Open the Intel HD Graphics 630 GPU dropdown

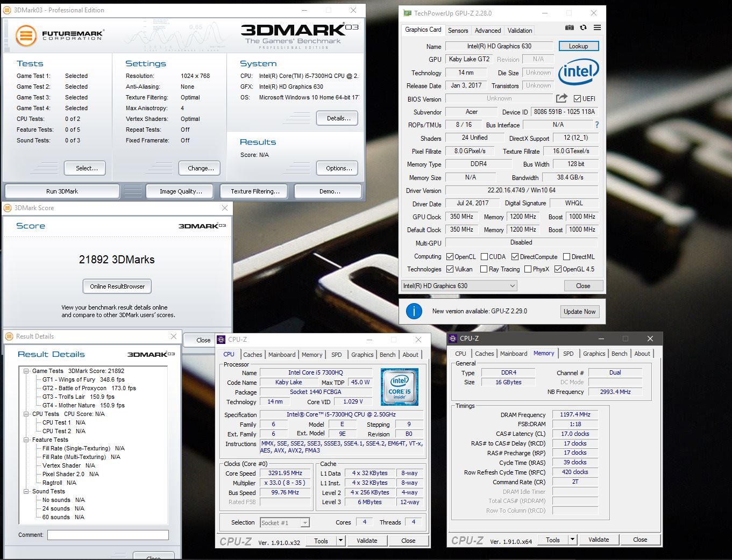click(459, 286)
